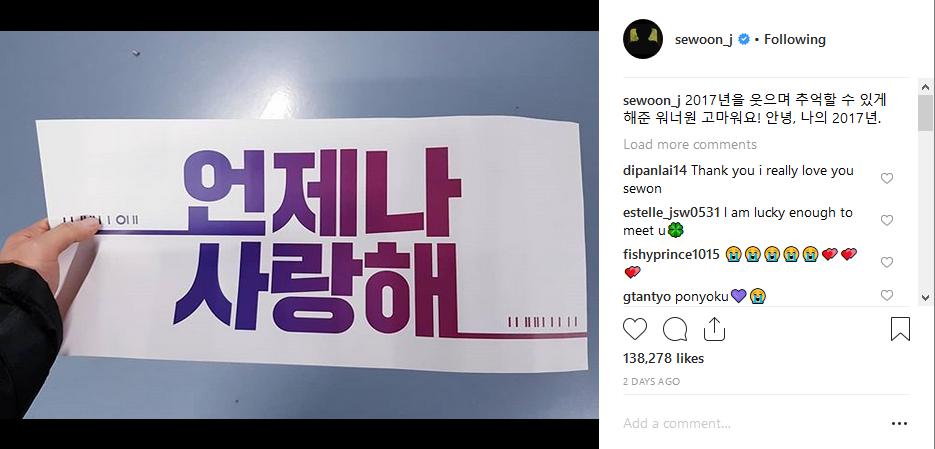Click the comment scrollbar up arrow
This screenshot has height=449, width=935.
[925, 88]
